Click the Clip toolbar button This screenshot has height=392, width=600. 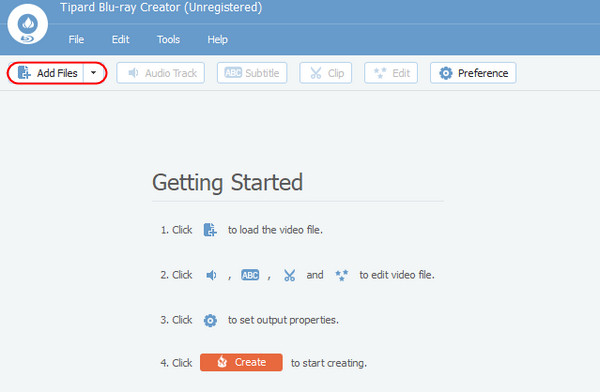[326, 73]
